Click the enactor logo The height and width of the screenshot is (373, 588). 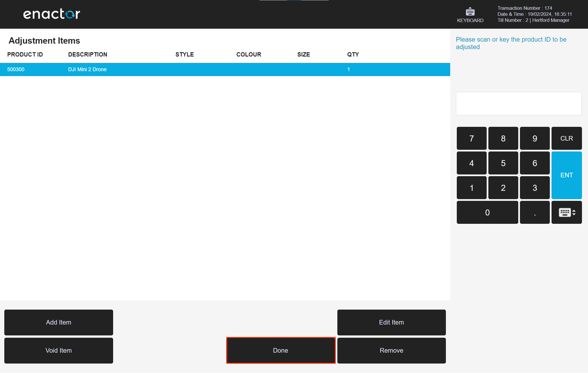(52, 14)
